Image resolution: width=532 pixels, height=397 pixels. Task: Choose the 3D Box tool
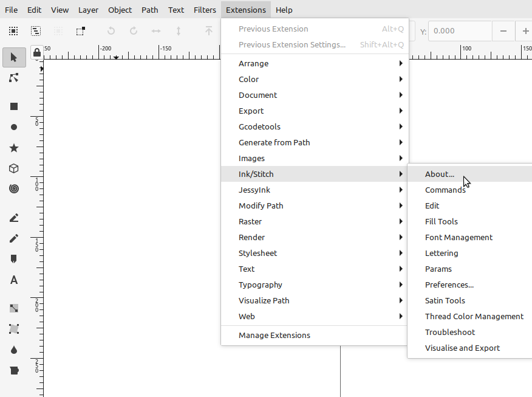[x=13, y=168]
